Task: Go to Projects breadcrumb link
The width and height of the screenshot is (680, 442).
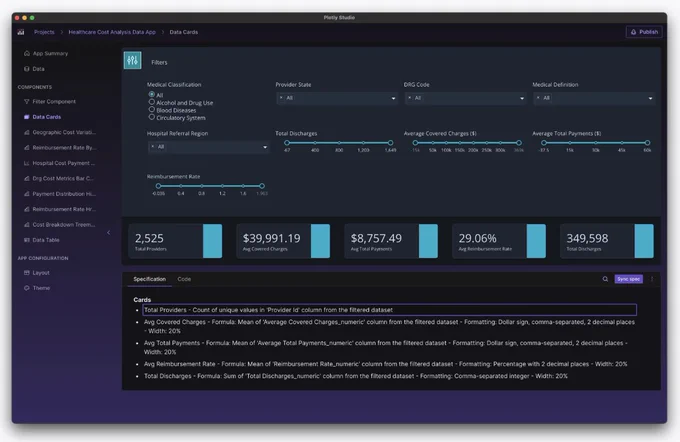Action: pos(44,32)
